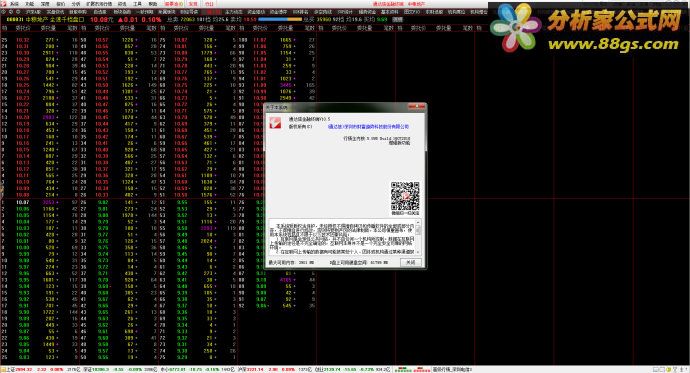Viewport: 690px width, 373px height.
Task: Click the first circular toolbar icon below the menu
Action: pos(4,12)
